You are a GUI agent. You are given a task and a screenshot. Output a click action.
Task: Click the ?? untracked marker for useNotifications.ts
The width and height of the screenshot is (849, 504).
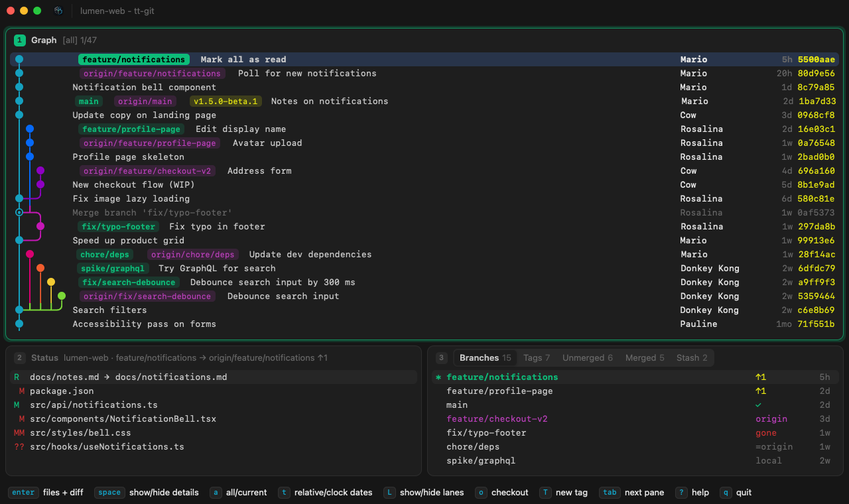click(x=19, y=446)
